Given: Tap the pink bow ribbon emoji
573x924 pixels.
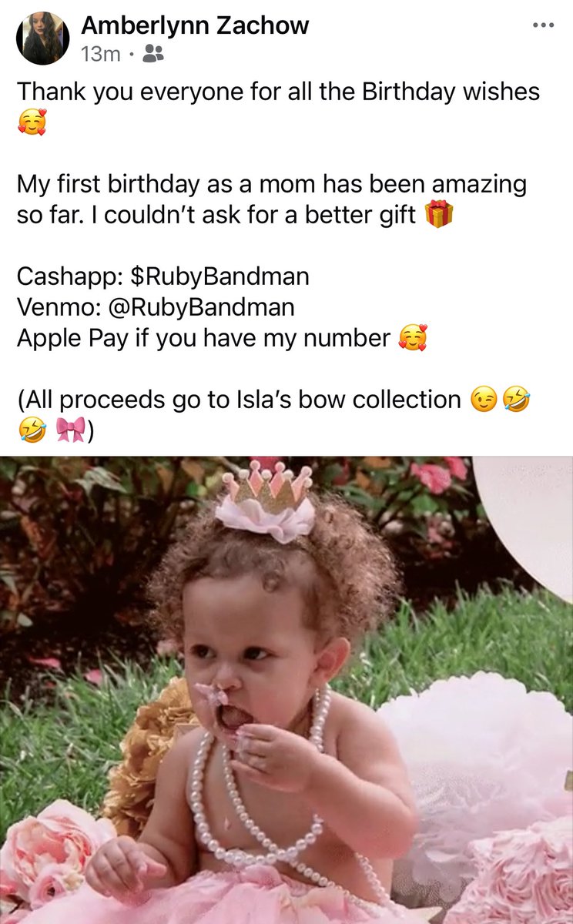Looking at the screenshot, I should [x=72, y=431].
